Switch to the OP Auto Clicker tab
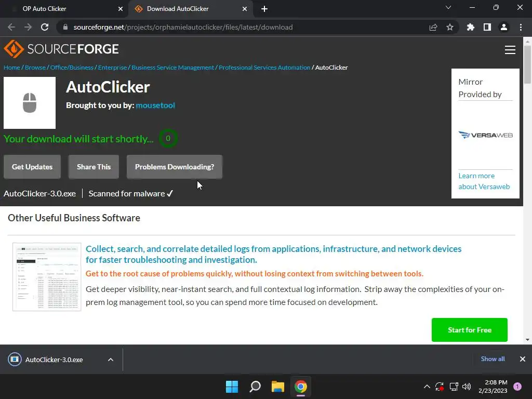 [x=64, y=9]
